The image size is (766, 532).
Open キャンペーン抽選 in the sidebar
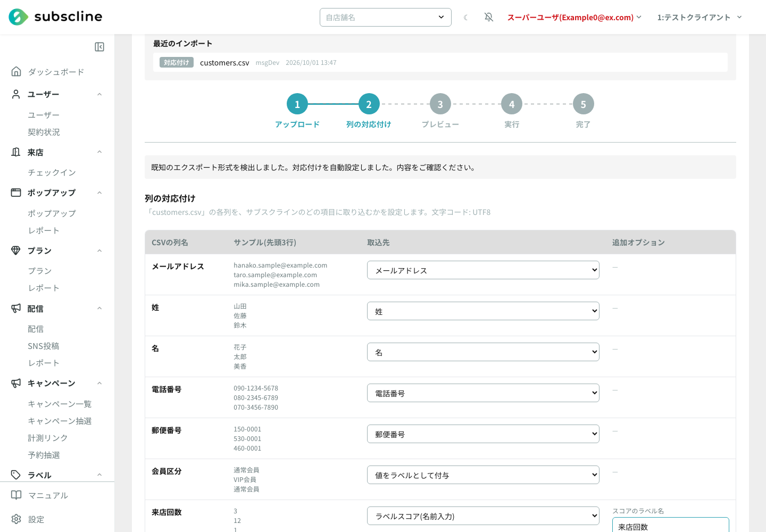tap(60, 421)
